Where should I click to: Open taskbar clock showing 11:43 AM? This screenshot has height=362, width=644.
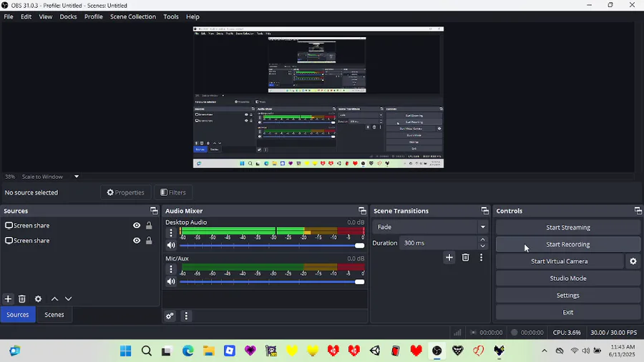click(623, 351)
